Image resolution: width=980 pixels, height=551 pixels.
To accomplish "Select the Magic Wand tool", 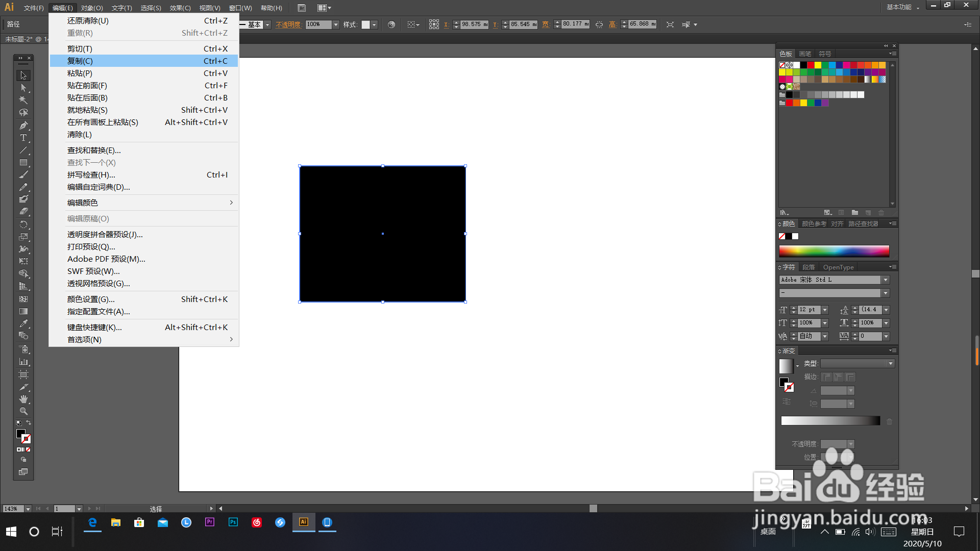I will (x=23, y=101).
